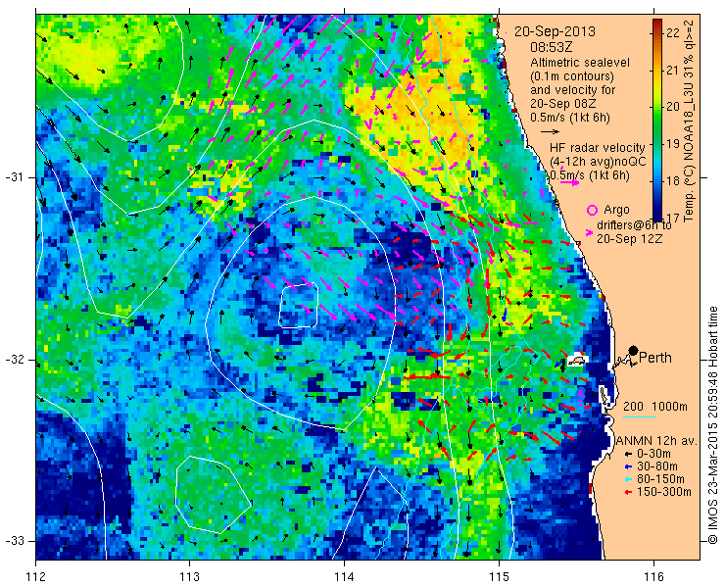The width and height of the screenshot is (725, 588).
Task: Click the '30-80m' depth label
Action: coord(657,466)
